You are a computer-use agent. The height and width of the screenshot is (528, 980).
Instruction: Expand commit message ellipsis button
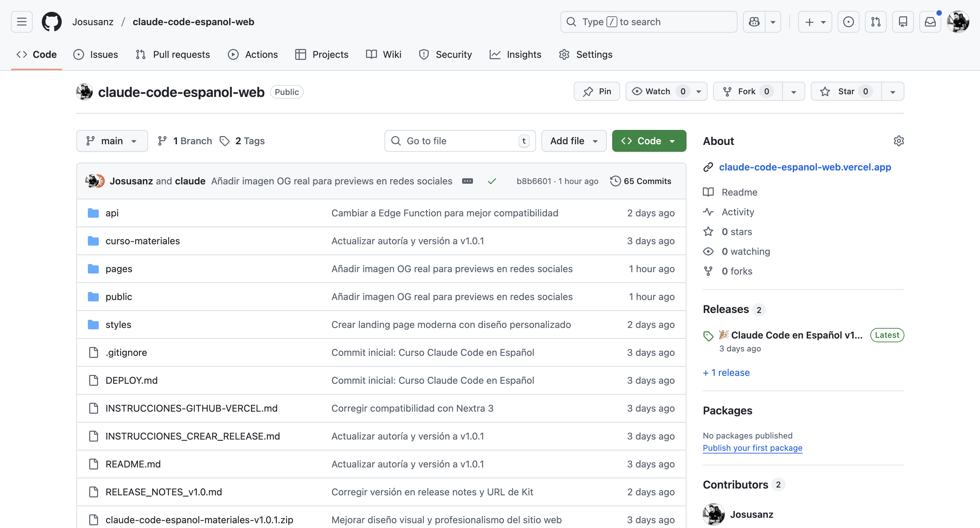[467, 181]
